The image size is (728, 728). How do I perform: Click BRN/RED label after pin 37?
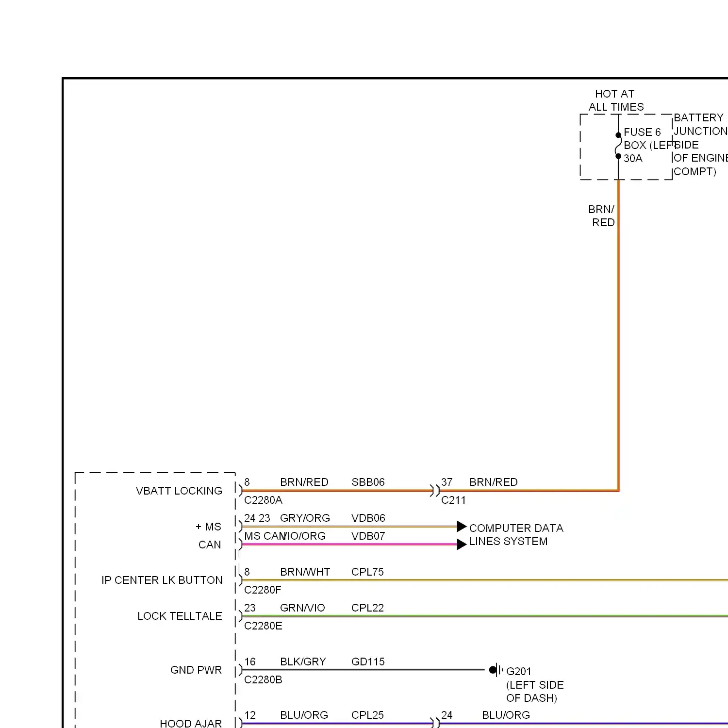point(494,482)
